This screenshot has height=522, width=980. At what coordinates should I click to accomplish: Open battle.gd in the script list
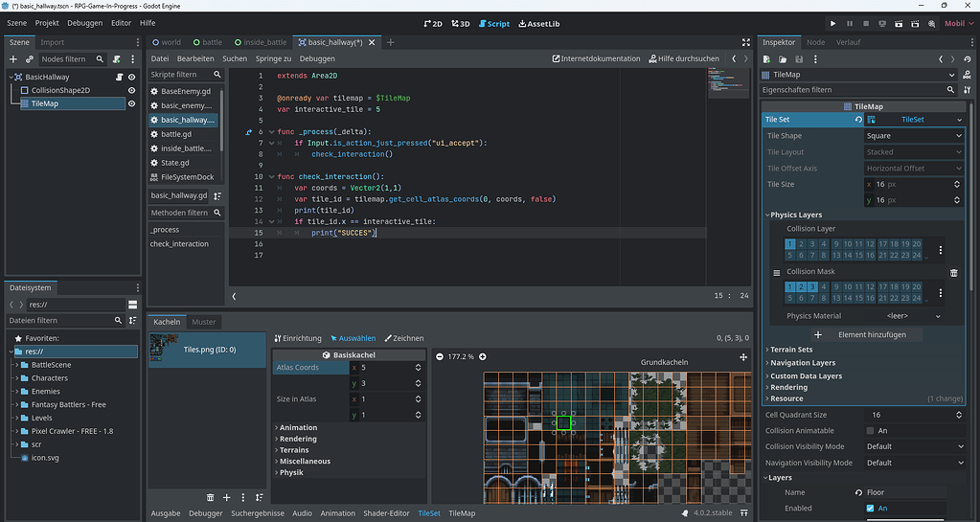click(176, 134)
